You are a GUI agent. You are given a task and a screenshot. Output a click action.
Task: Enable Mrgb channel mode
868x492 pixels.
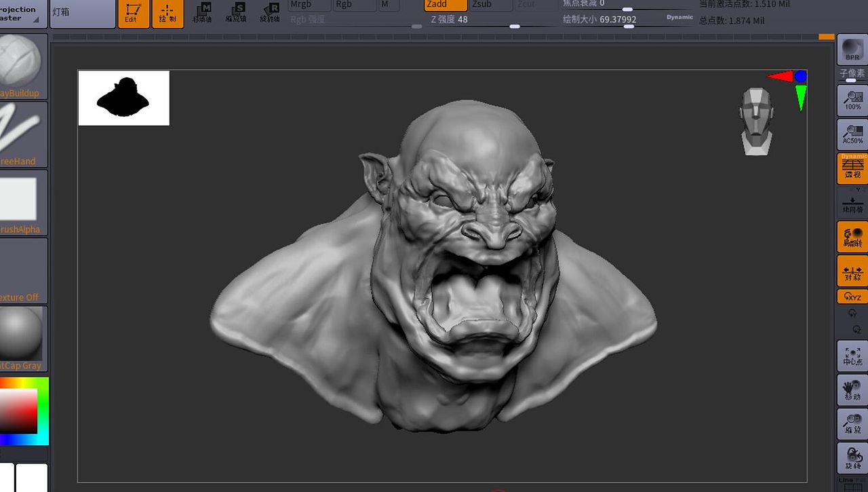(309, 5)
